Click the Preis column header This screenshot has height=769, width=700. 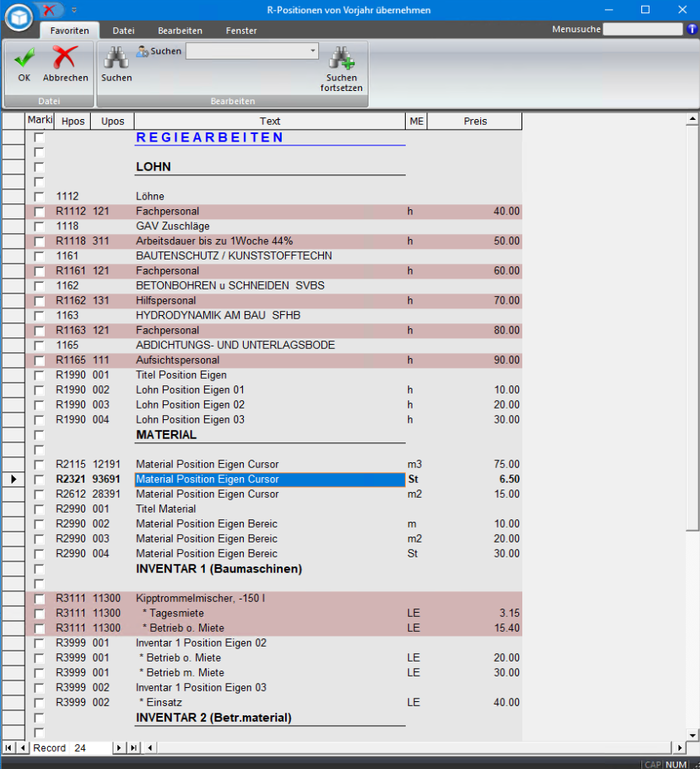tap(474, 121)
